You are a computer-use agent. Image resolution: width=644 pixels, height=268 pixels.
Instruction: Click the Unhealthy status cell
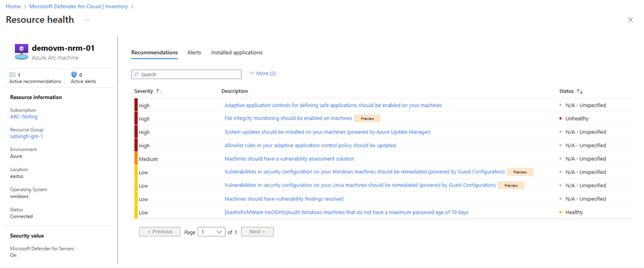point(577,119)
